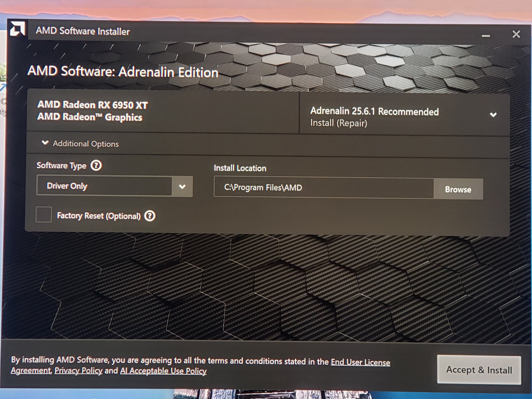Screen dimensions: 532x399
Task: Click the AMD logo icon in title bar
Action: coord(17,29)
